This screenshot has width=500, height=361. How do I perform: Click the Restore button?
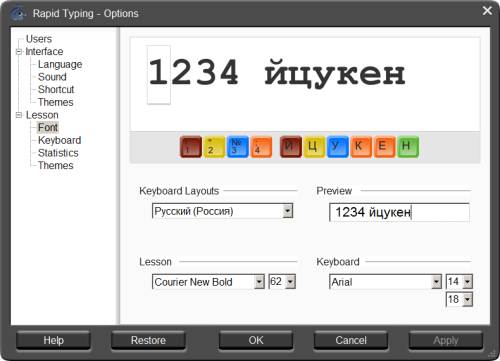point(148,340)
